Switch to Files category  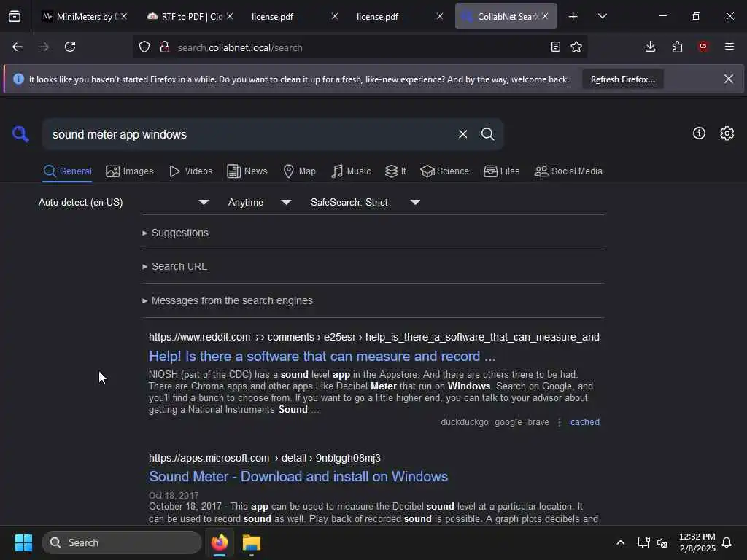pyautogui.click(x=502, y=171)
